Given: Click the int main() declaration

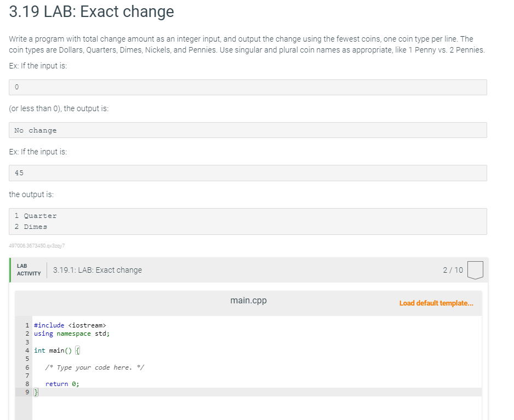Looking at the screenshot, I should [55, 350].
